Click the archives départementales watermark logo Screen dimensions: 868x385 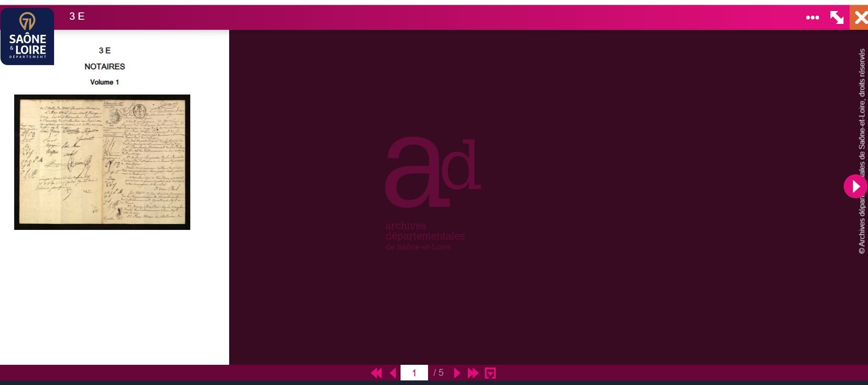point(432,172)
